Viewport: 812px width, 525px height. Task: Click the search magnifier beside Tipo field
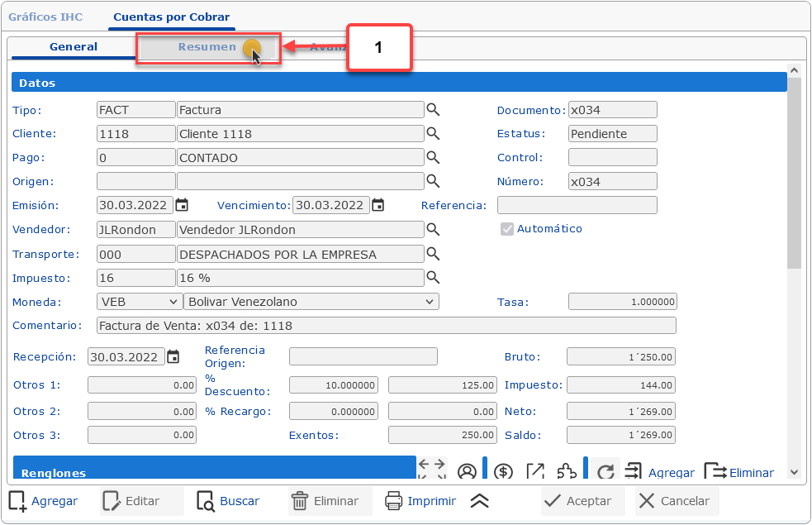(433, 110)
